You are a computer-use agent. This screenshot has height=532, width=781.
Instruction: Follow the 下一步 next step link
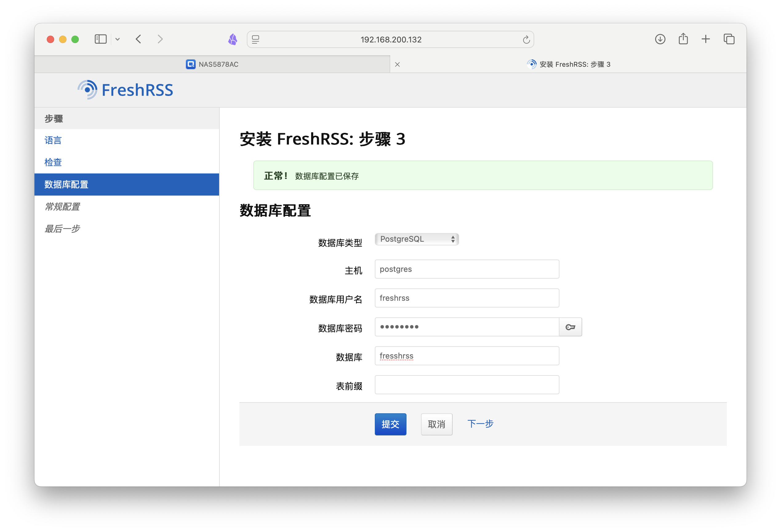coord(480,424)
